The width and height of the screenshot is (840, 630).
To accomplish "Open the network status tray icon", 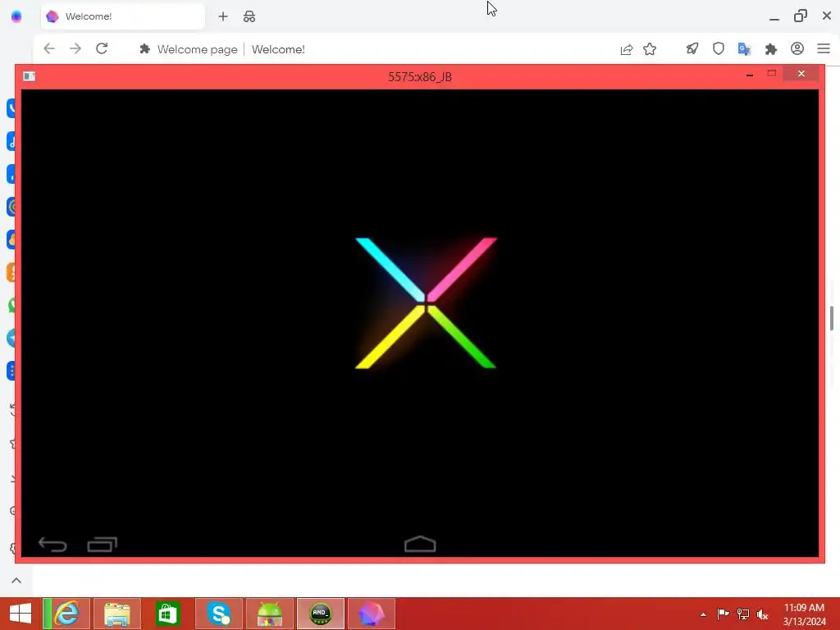I will point(743,614).
